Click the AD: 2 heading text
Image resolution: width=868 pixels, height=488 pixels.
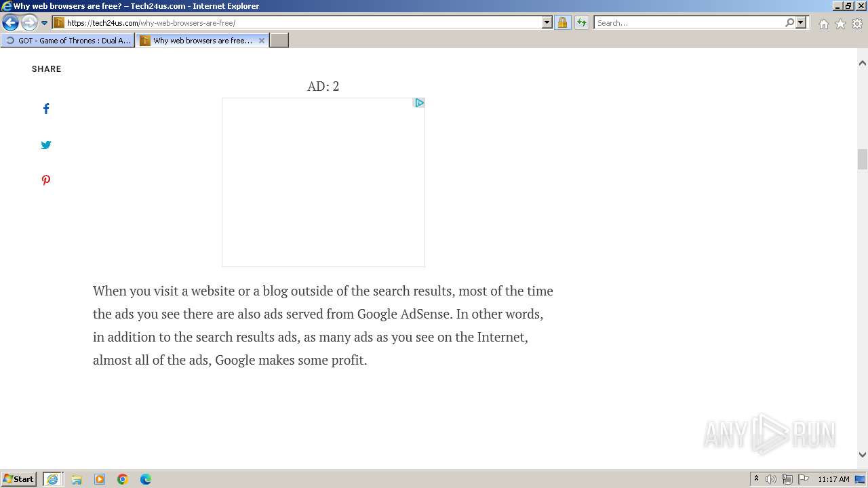[323, 86]
